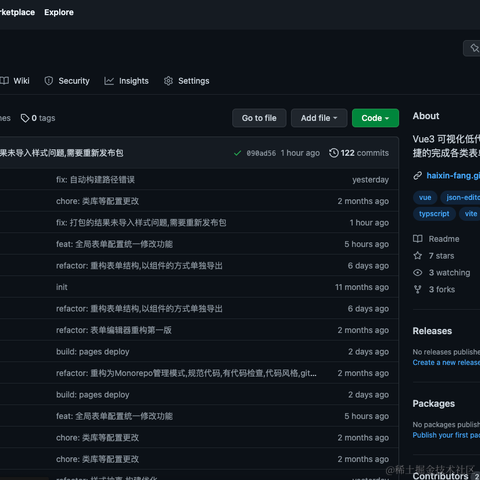This screenshot has height=480, width=480.
Task: Select the vite topic tag
Action: (470, 214)
